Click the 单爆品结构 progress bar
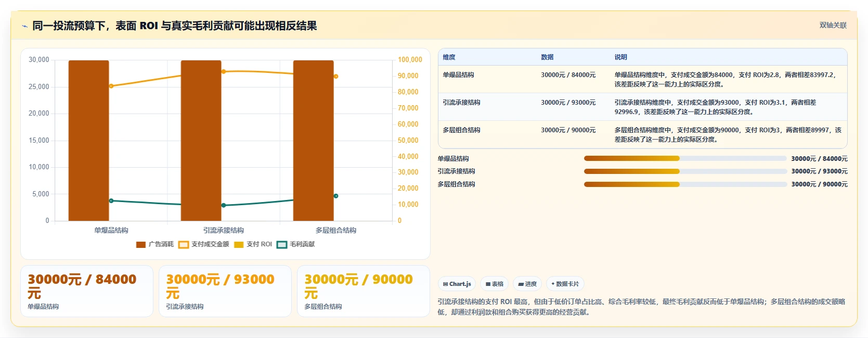 [x=685, y=158]
